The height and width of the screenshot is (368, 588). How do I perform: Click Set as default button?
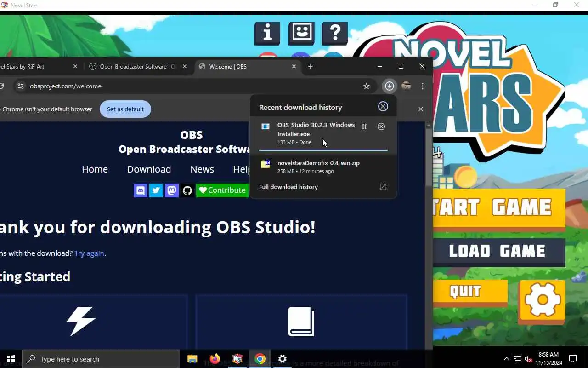(x=125, y=109)
